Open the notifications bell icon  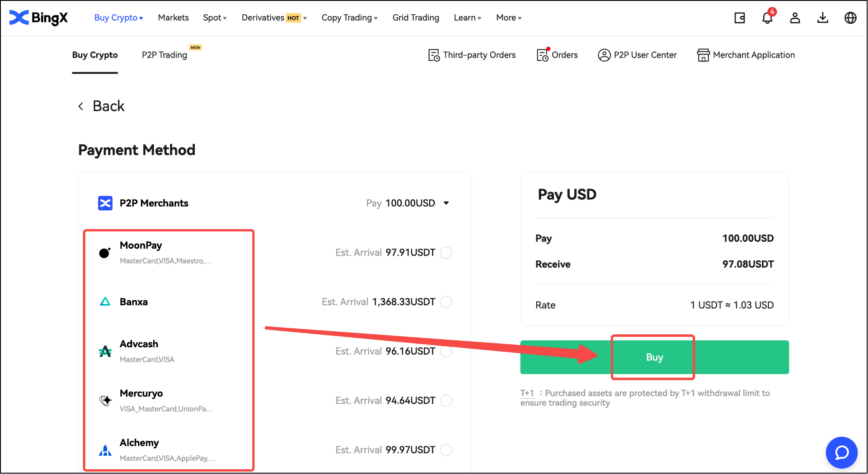point(768,18)
